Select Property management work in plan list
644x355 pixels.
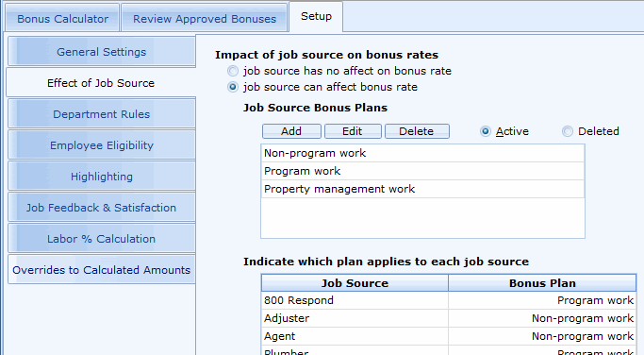pyautogui.click(x=422, y=189)
